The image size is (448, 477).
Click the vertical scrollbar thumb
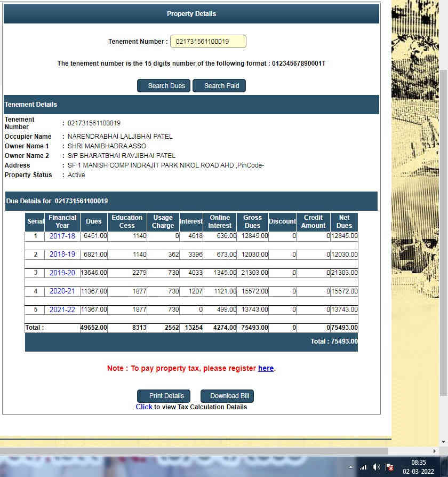point(443,229)
